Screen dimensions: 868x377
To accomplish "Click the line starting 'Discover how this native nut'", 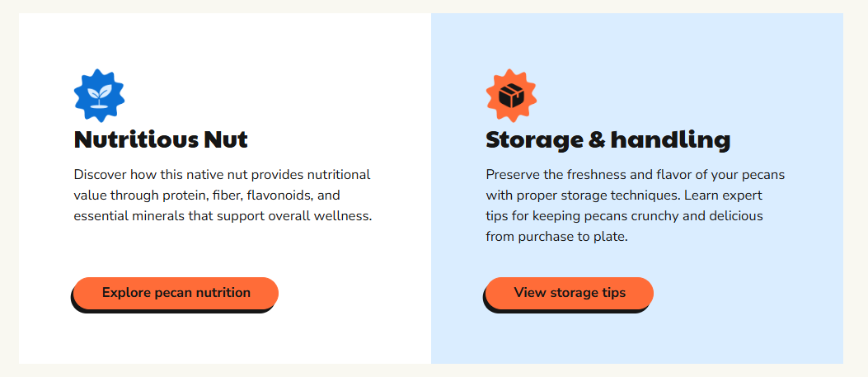I will (222, 175).
